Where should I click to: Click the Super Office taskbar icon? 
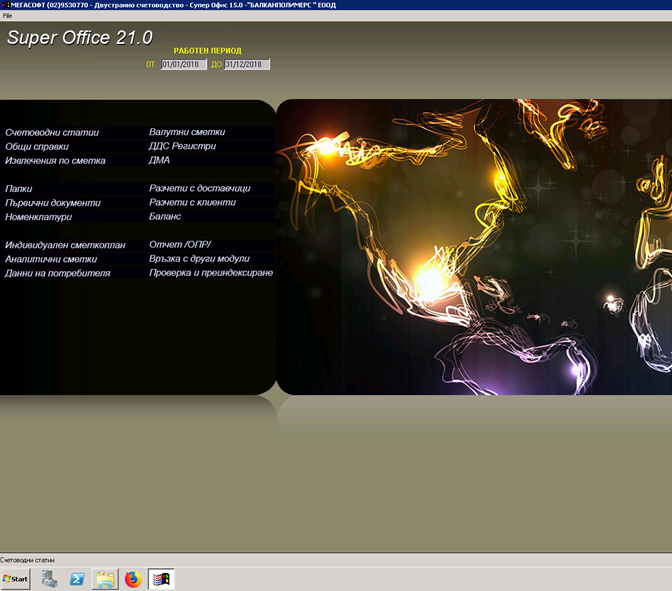pyautogui.click(x=161, y=579)
